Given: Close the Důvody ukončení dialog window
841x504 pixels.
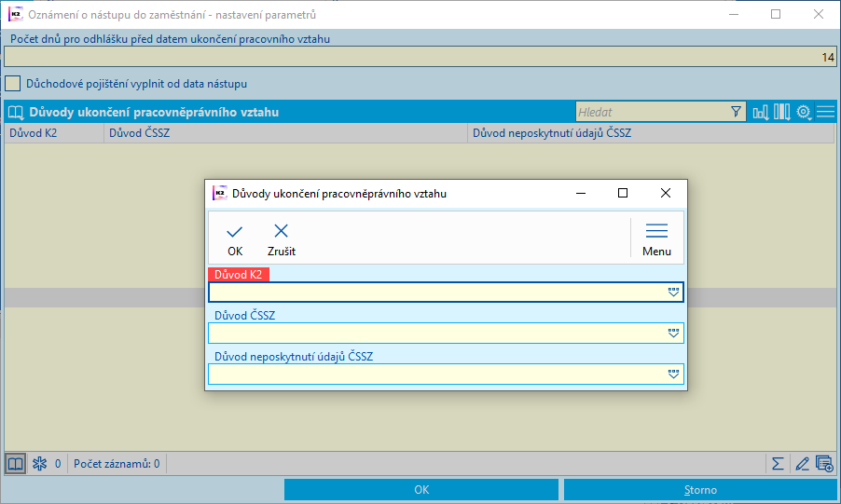Looking at the screenshot, I should coord(666,193).
